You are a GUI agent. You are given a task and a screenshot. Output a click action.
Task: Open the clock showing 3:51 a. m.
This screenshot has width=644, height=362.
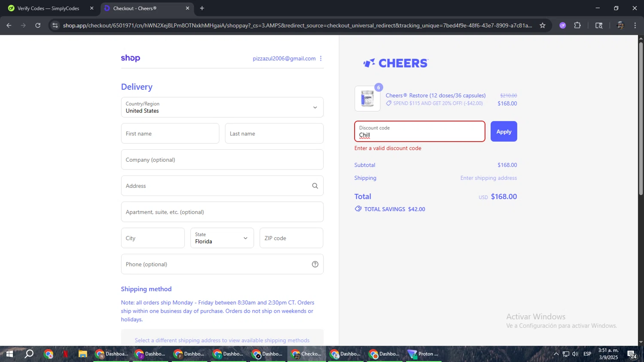608,354
